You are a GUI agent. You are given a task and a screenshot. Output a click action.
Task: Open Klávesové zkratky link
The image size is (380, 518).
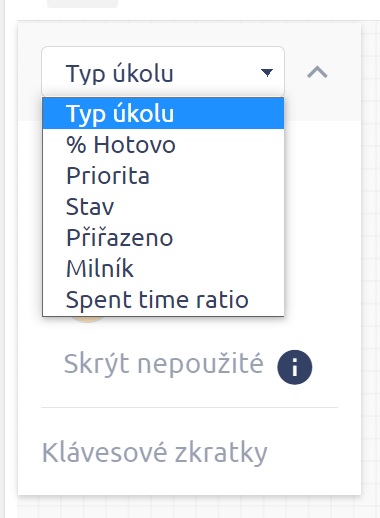tap(155, 453)
